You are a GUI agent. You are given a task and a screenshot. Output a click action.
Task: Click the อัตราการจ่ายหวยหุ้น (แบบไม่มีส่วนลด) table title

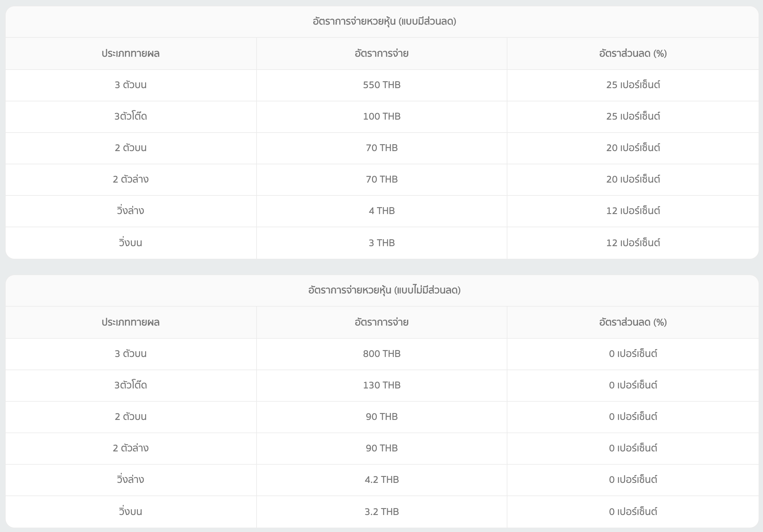384,290
